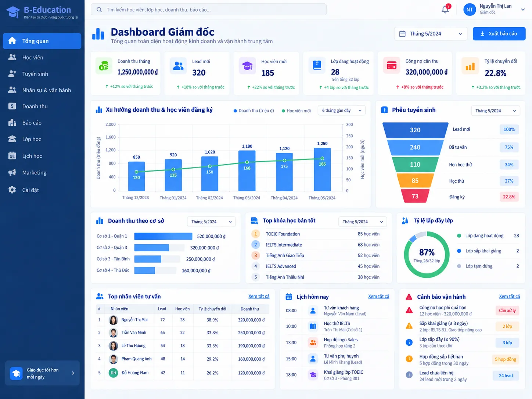Open the Lớp học sidebar menu
The image size is (532, 399).
42,139
